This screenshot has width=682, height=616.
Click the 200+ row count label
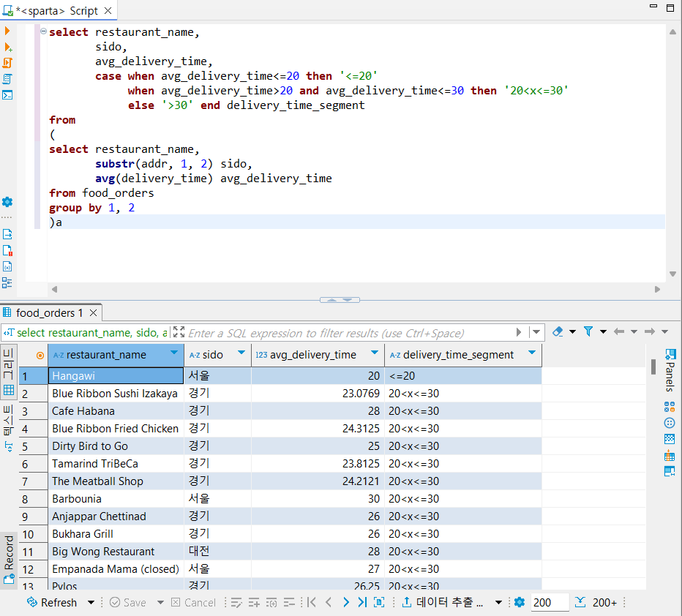pos(604,603)
